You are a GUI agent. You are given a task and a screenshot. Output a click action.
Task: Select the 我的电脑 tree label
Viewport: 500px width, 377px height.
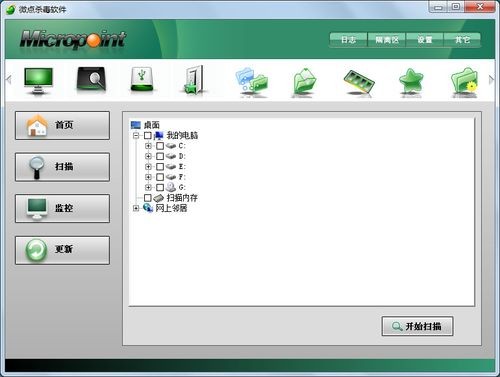coord(182,136)
